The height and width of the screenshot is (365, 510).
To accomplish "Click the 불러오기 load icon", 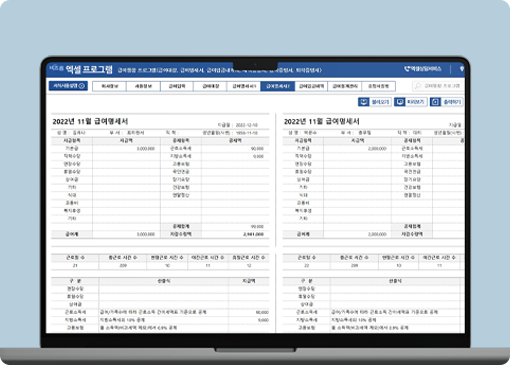I will click(x=364, y=102).
